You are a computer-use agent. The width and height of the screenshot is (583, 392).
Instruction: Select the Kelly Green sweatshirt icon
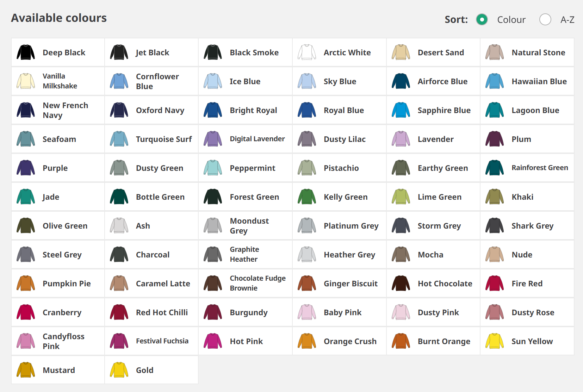tap(306, 197)
